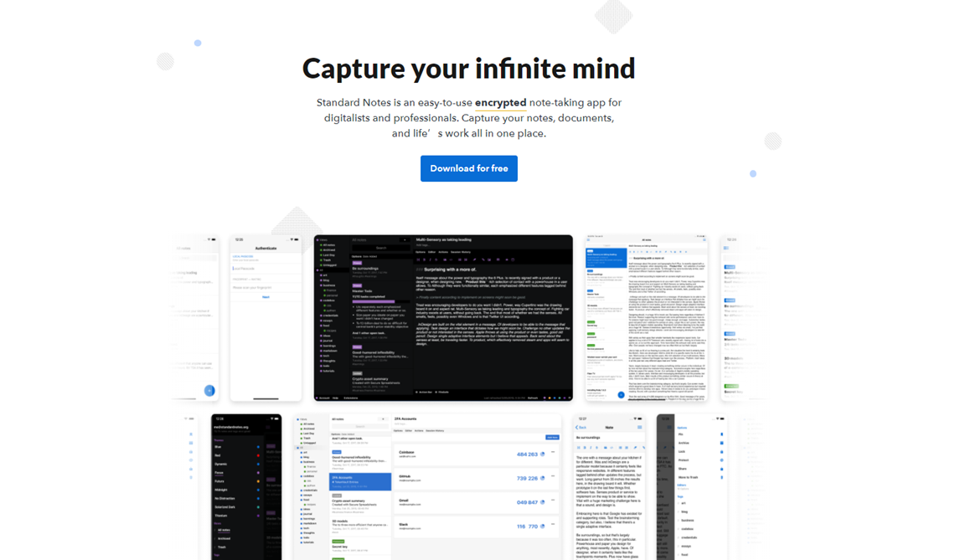This screenshot has height=560, width=955.
Task: Open the light iPad app screenshot
Action: click(646, 318)
